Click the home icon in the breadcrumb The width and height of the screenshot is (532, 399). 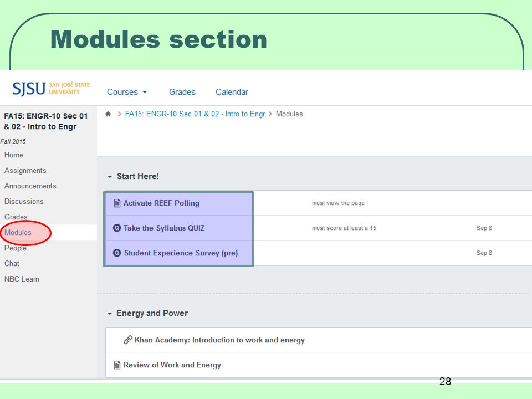(x=108, y=114)
